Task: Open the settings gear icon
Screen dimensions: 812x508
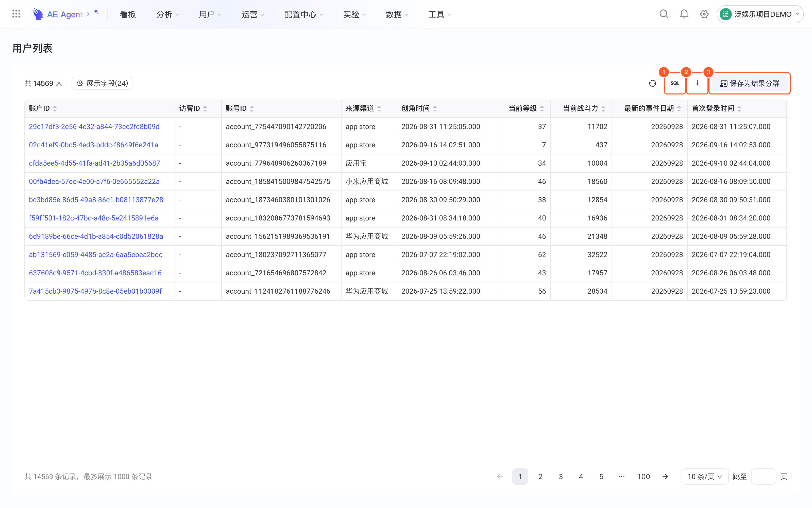Action: point(704,14)
